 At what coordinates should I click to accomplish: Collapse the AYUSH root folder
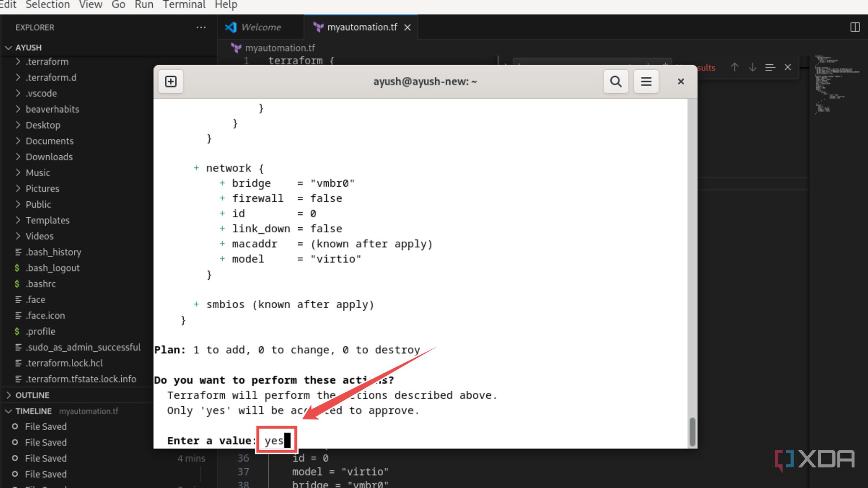click(x=28, y=48)
